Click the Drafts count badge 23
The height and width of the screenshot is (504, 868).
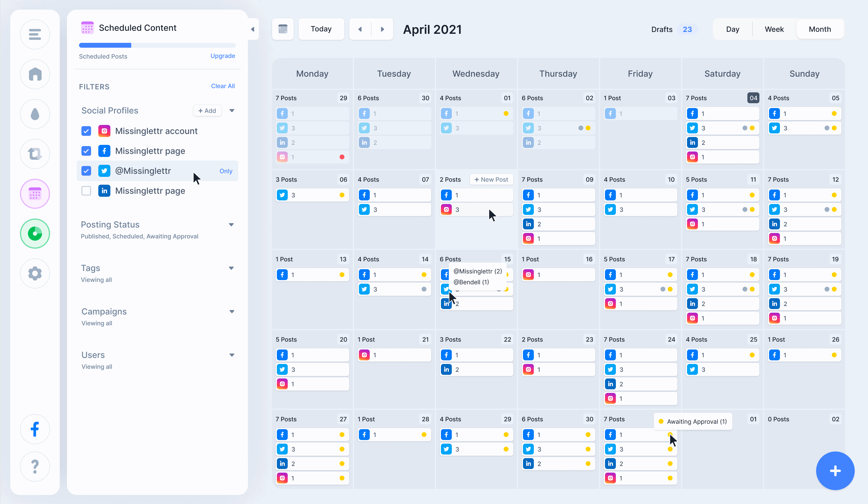pos(689,29)
